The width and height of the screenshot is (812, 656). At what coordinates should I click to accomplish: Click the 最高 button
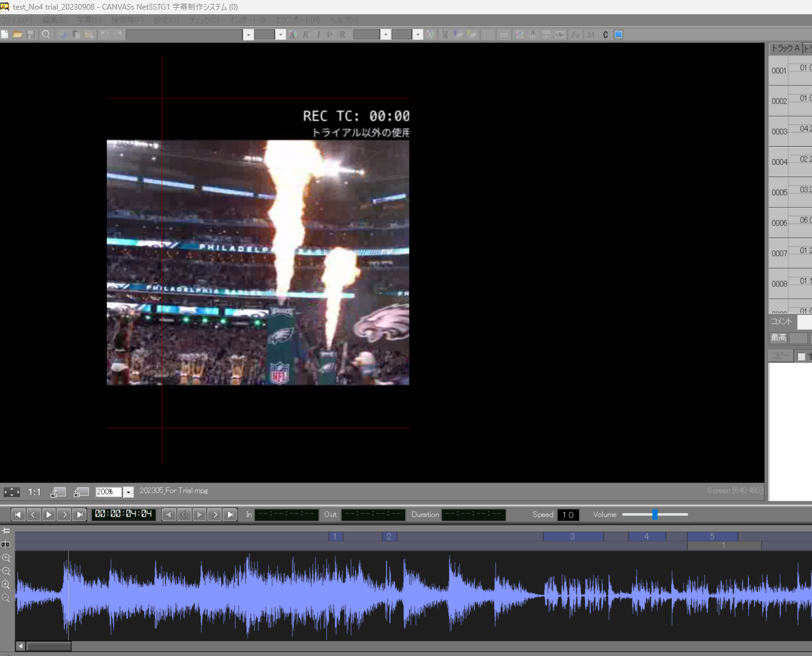click(779, 338)
